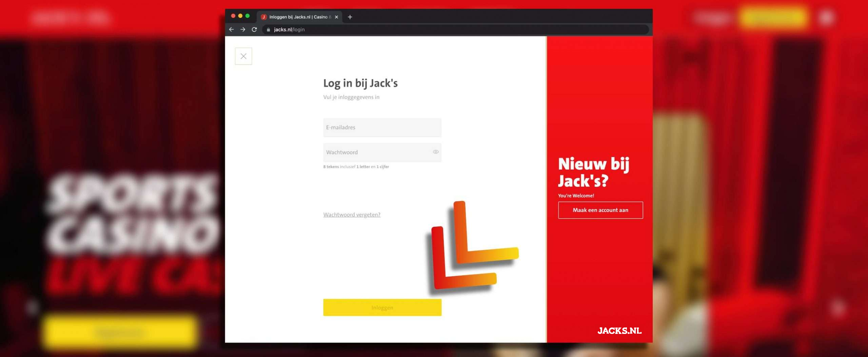
Task: Click the '8 tekens inclusief 1 letter' hint
Action: coord(356,167)
